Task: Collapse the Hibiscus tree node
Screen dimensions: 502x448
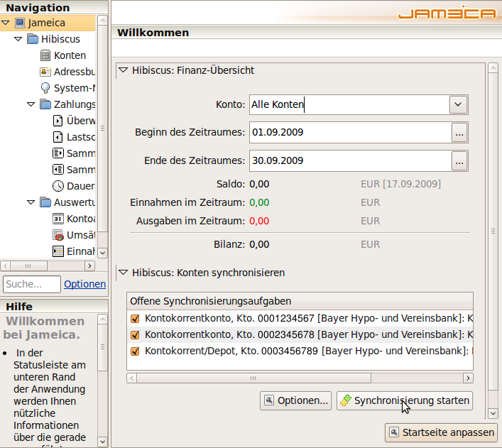Action: pos(18,39)
